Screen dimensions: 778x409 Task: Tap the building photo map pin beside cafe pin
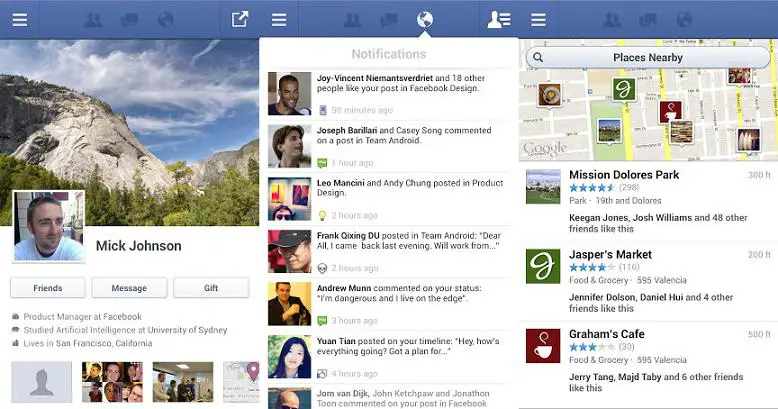pyautogui.click(x=681, y=133)
